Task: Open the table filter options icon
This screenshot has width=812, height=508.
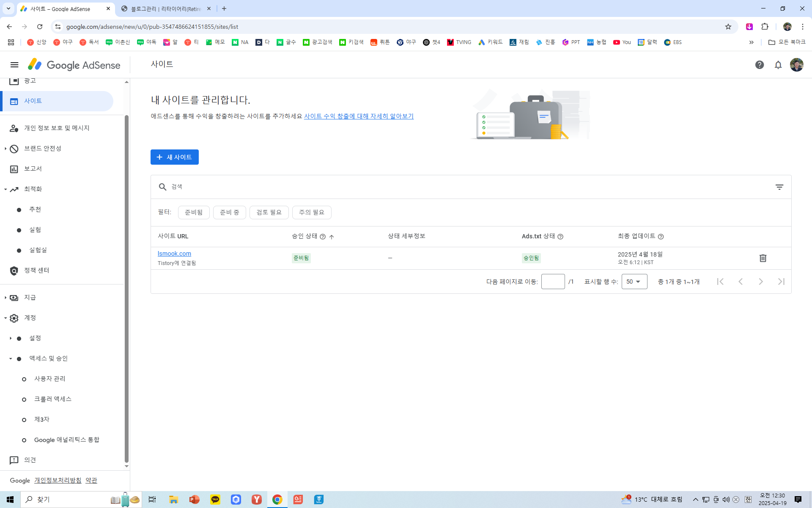Action: pos(779,187)
